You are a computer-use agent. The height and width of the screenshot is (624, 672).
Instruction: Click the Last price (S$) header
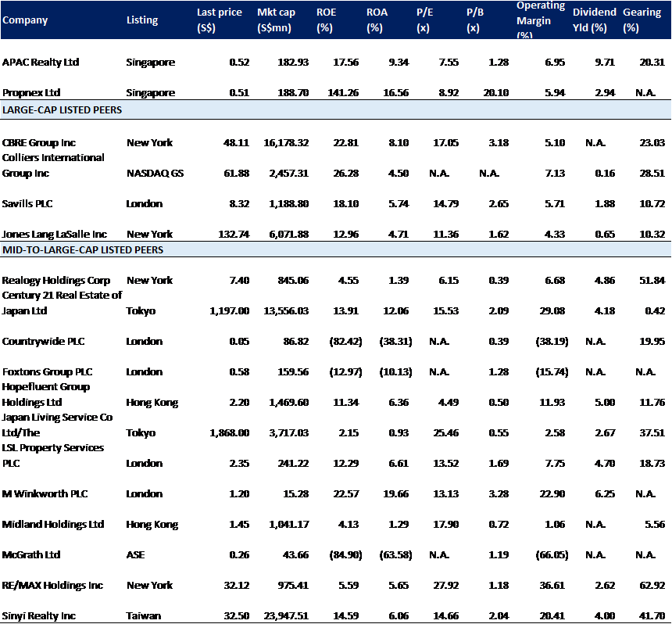tap(219, 20)
